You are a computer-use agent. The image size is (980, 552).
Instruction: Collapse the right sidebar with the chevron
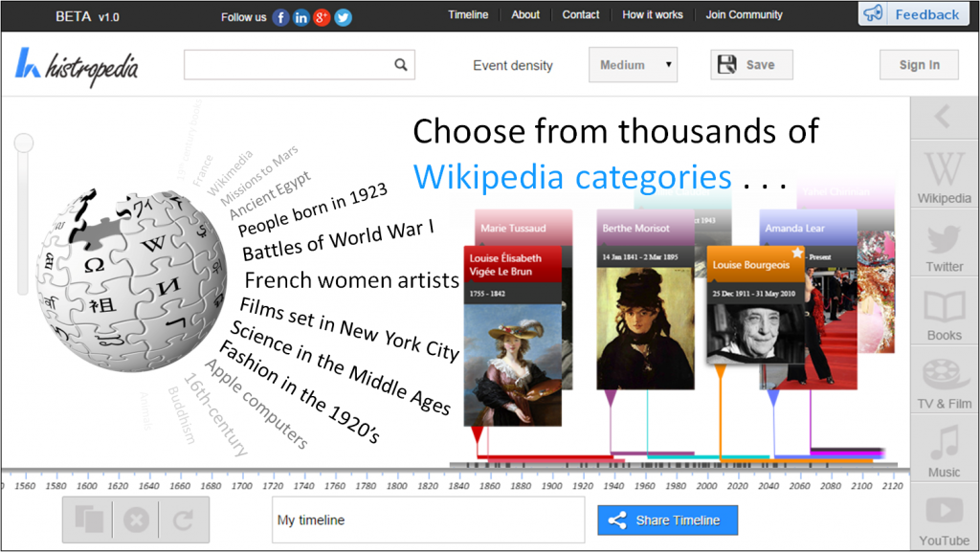click(943, 117)
